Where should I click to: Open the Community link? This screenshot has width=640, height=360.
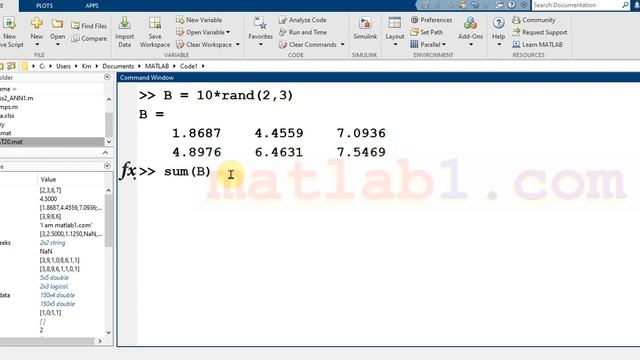click(x=534, y=20)
